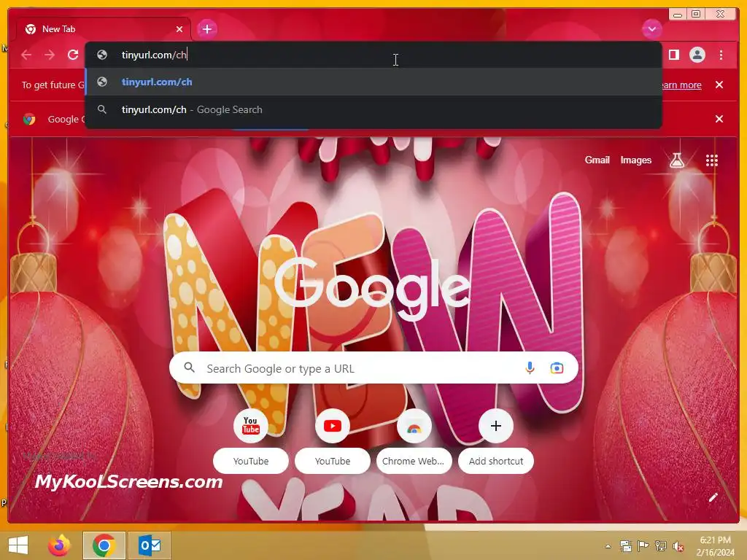Click the back navigation arrow
The height and width of the screenshot is (560, 747).
click(x=26, y=55)
